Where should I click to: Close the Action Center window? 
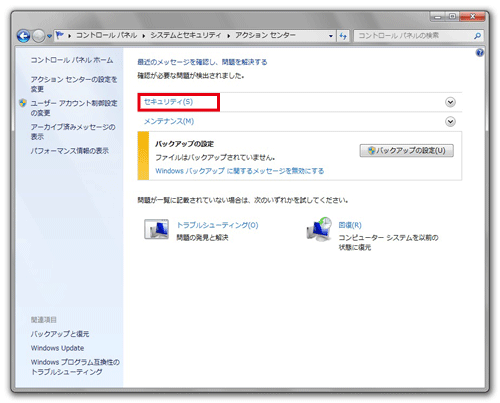point(472,17)
